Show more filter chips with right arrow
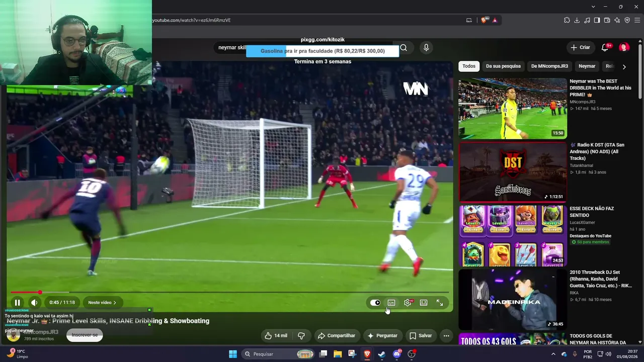The width and height of the screenshot is (644, 362). coord(624,66)
